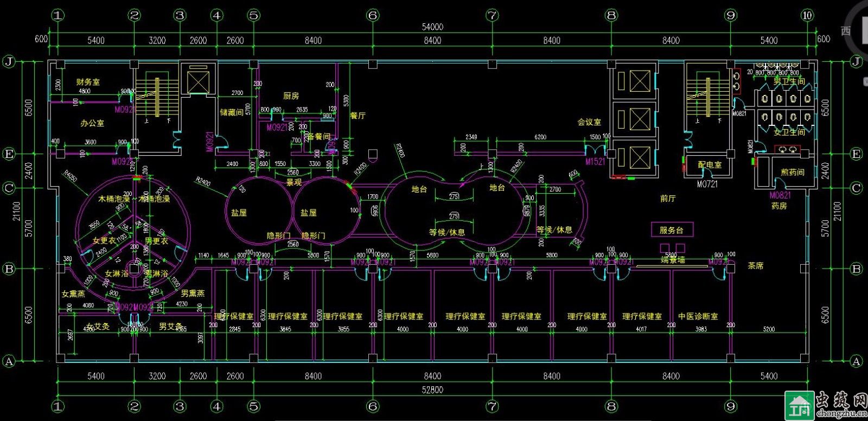Screen dimensions: 868x421
Task: Select the 54000 overall dimension text
Action: pos(432,27)
